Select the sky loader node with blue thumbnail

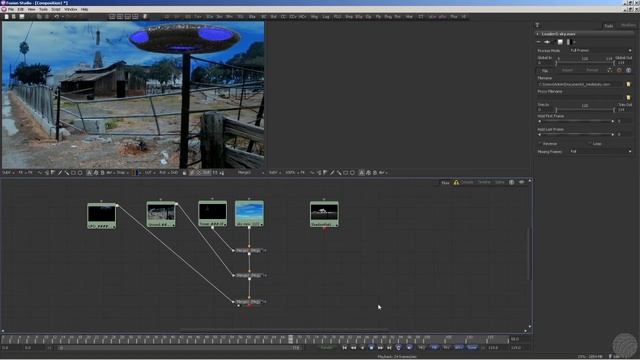[249, 213]
